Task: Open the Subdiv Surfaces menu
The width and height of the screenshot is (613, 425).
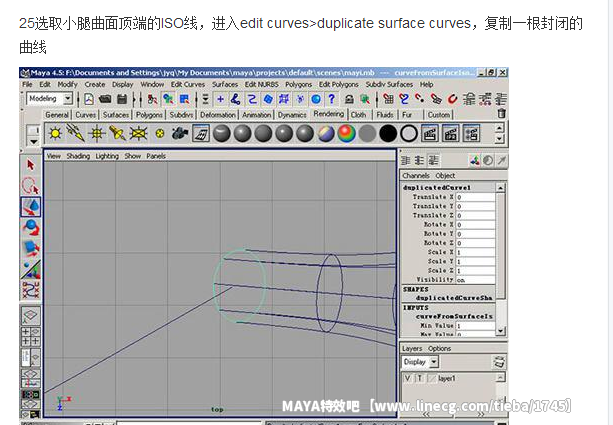Action: click(389, 84)
